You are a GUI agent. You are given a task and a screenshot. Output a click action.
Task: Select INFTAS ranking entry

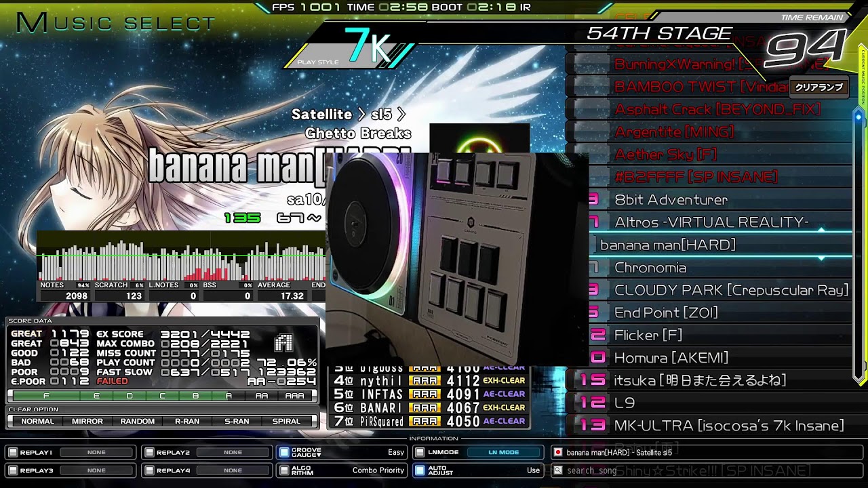coord(430,394)
